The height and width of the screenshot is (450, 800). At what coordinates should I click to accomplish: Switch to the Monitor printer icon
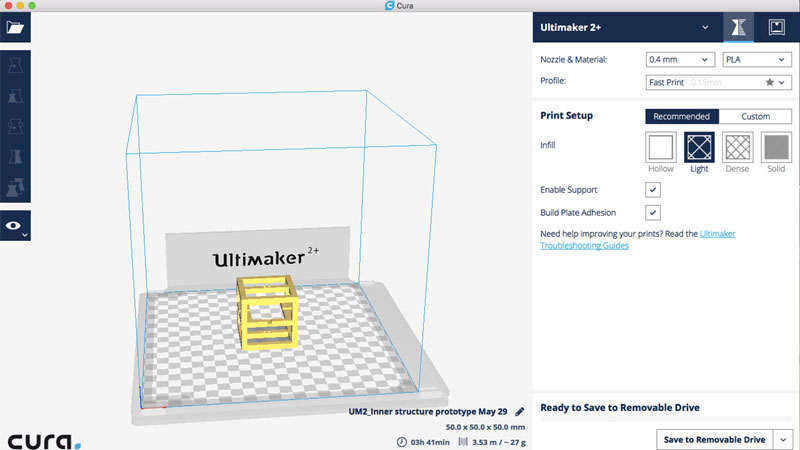click(x=777, y=27)
